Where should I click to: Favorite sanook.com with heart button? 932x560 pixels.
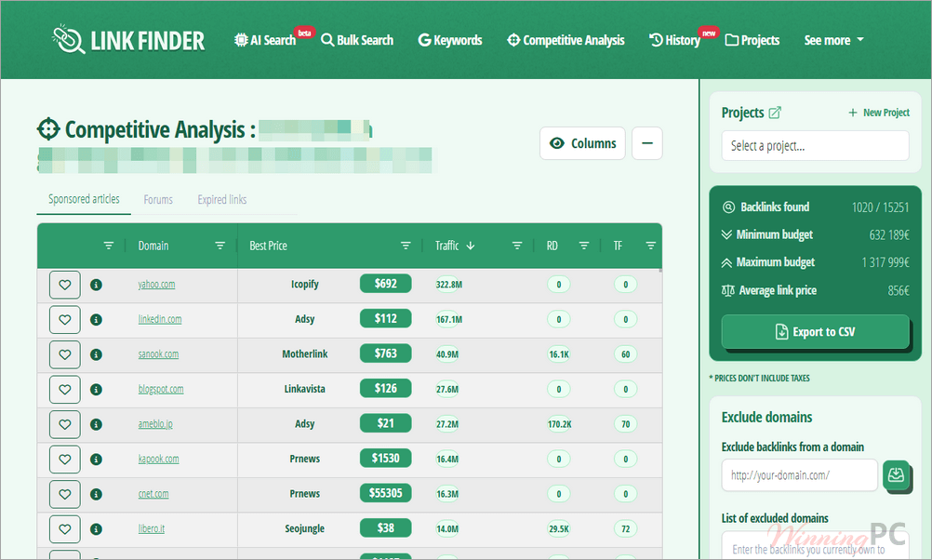pyautogui.click(x=65, y=355)
